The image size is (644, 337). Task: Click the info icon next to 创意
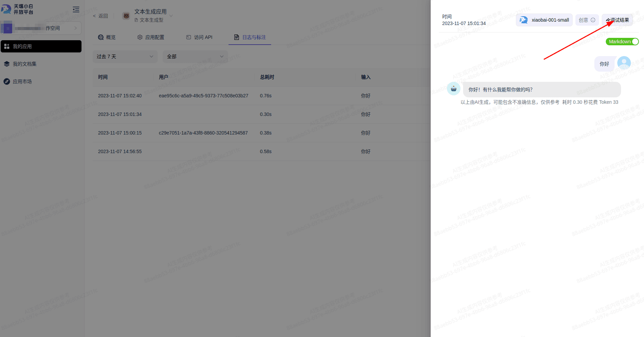593,20
